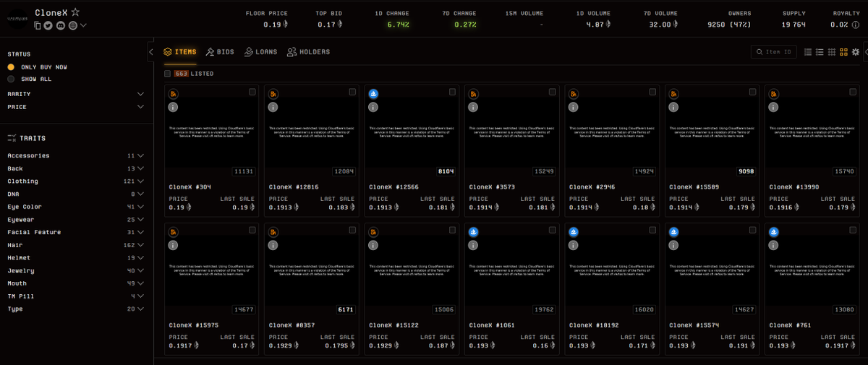Select checkbox on CloneX #15975 card

tap(252, 230)
